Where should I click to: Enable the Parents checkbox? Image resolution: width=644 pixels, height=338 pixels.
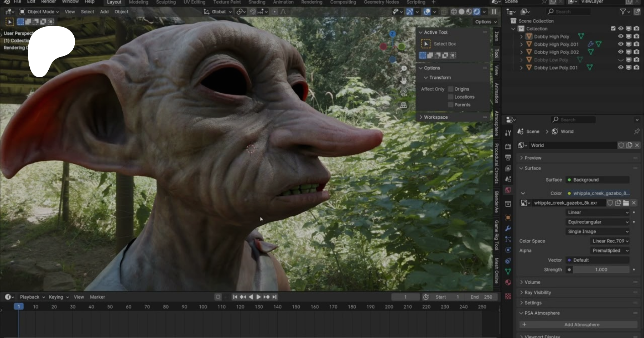coord(451,105)
